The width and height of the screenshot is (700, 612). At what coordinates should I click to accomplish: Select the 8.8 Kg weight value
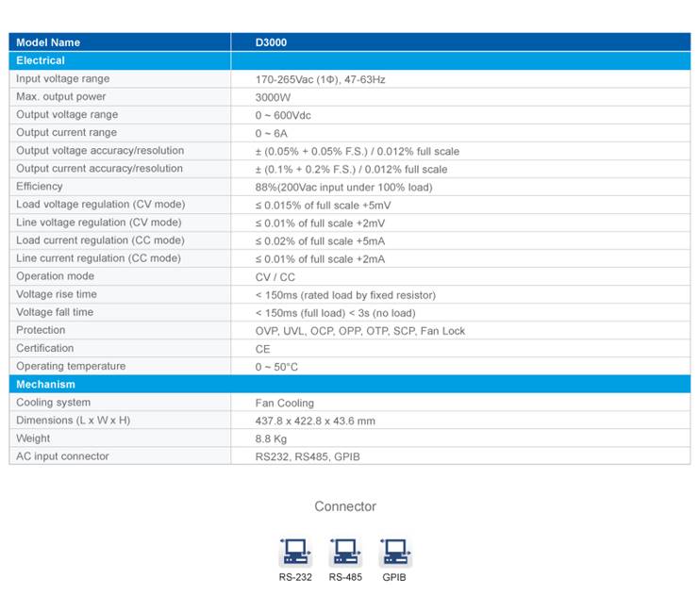271,438
